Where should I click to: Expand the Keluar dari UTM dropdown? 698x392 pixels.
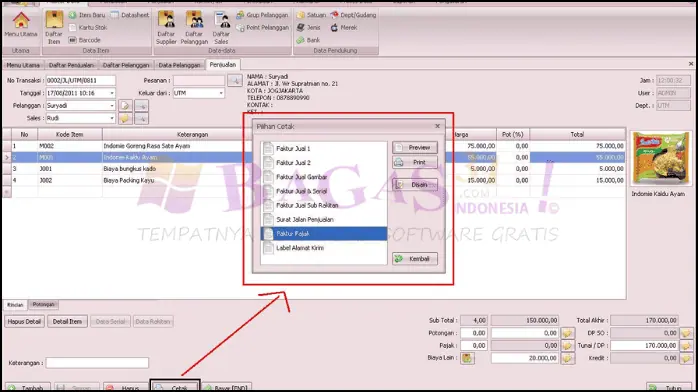(221, 93)
